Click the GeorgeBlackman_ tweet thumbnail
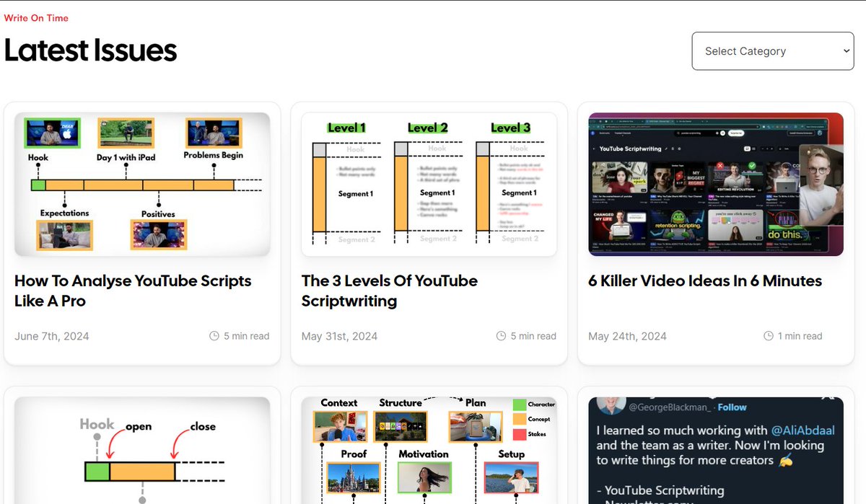866x504 pixels. pyautogui.click(x=716, y=450)
